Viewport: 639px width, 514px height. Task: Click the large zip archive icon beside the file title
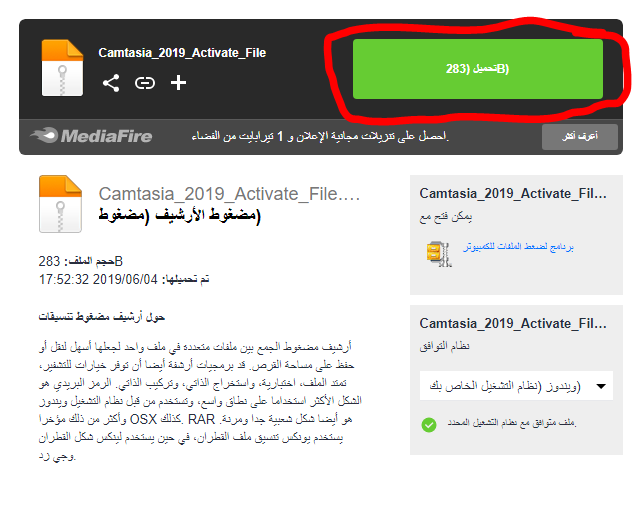(x=60, y=204)
